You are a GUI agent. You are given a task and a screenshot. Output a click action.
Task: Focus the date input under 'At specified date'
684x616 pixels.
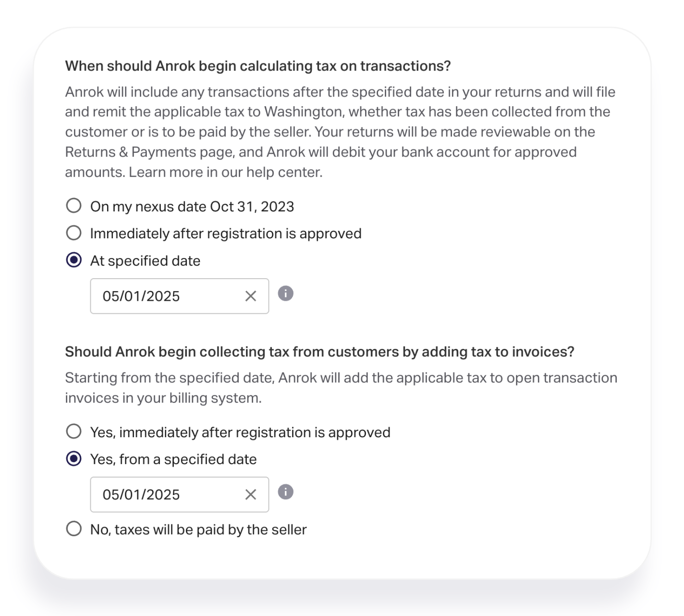(x=180, y=296)
